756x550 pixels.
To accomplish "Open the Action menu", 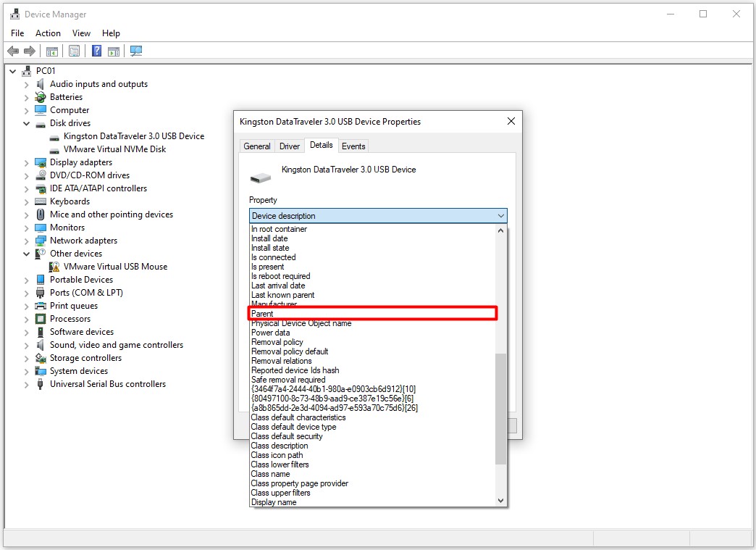I will pyautogui.click(x=49, y=33).
